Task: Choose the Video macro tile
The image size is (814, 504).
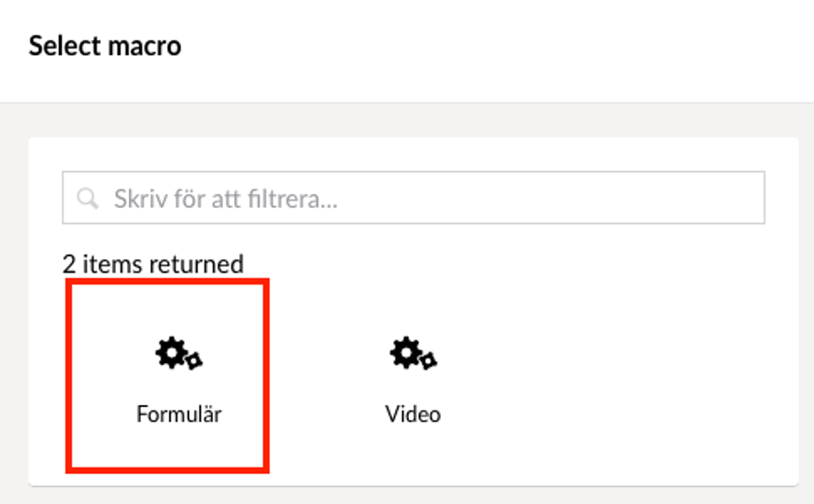Action: [414, 376]
